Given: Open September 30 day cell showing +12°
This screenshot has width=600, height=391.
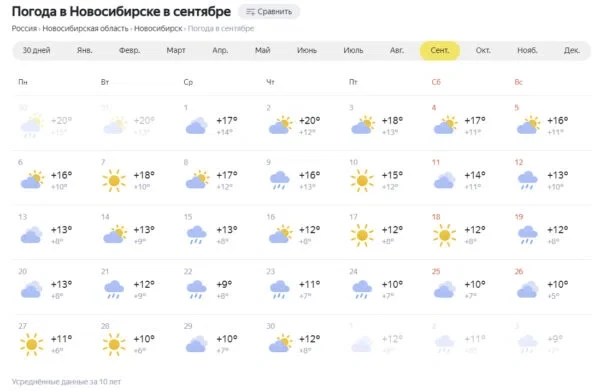Looking at the screenshot, I should pyautogui.click(x=302, y=341).
